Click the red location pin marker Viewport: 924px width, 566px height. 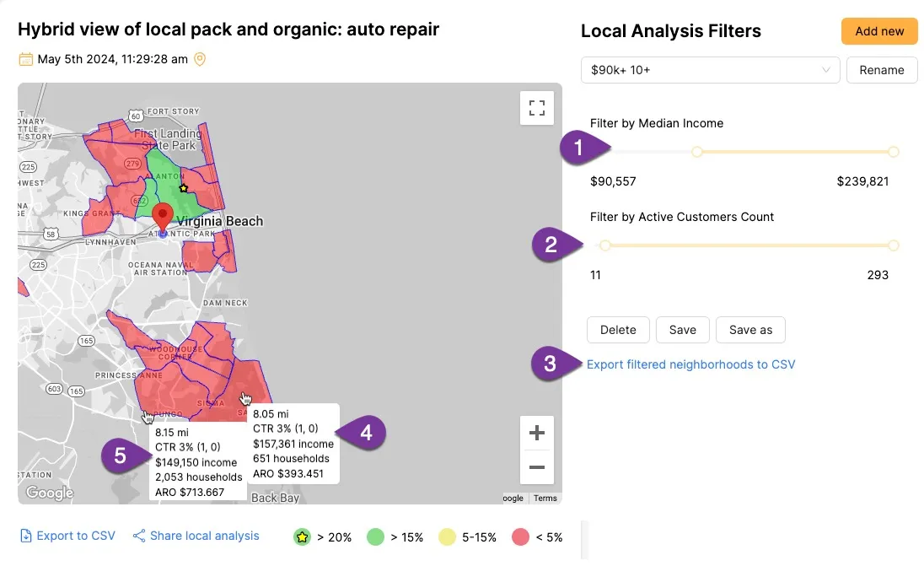[x=163, y=217]
